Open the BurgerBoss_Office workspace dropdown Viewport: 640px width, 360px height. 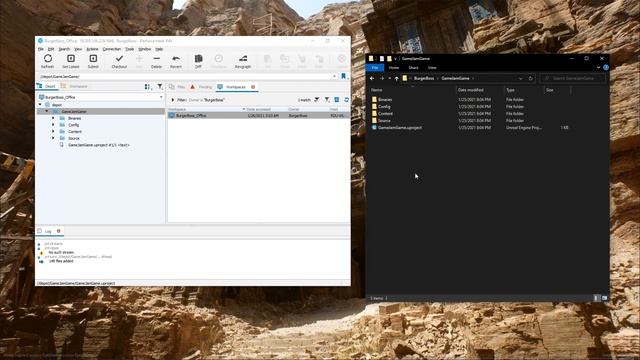coord(161,97)
